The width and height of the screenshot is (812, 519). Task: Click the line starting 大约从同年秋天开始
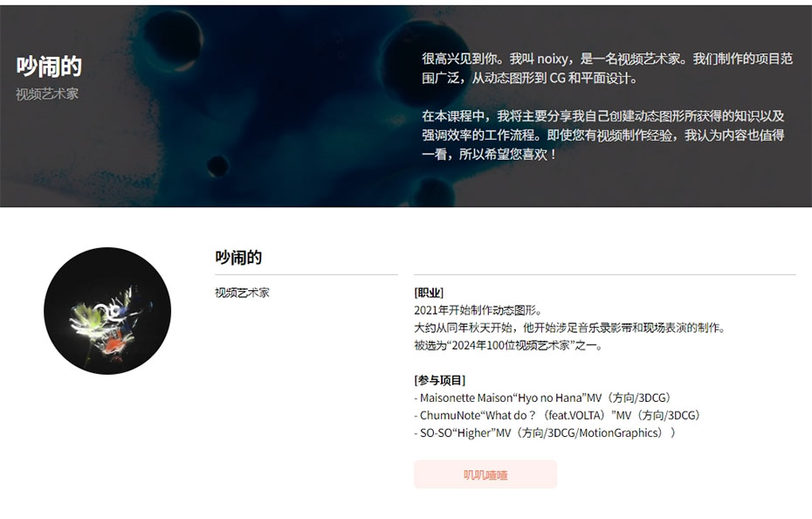point(571,328)
